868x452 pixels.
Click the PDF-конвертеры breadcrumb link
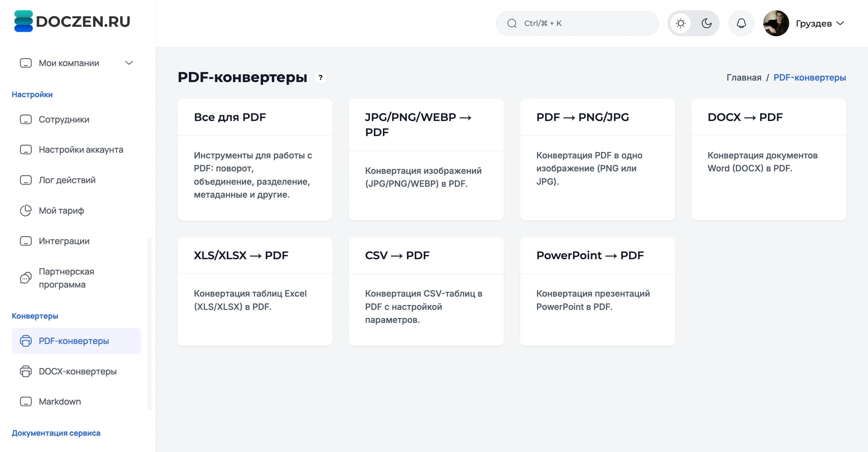[809, 78]
